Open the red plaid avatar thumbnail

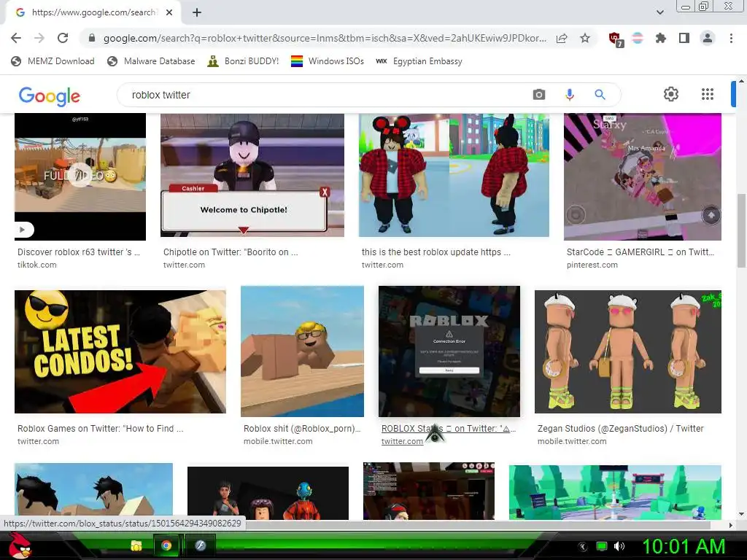click(x=454, y=175)
